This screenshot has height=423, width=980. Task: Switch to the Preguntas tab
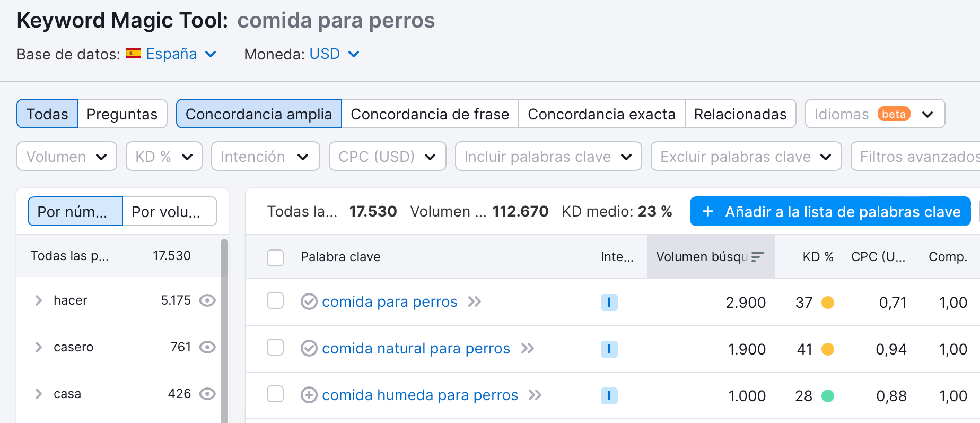click(122, 114)
